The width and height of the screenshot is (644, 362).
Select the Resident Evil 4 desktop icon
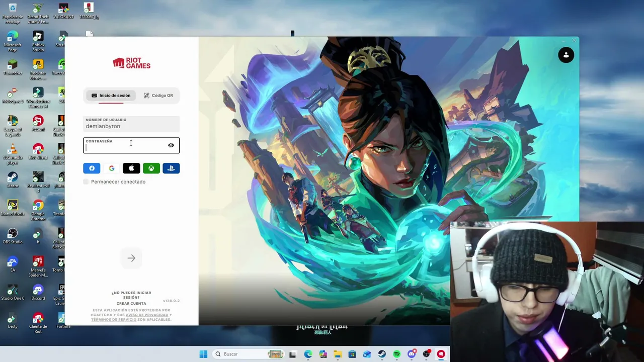tap(38, 183)
